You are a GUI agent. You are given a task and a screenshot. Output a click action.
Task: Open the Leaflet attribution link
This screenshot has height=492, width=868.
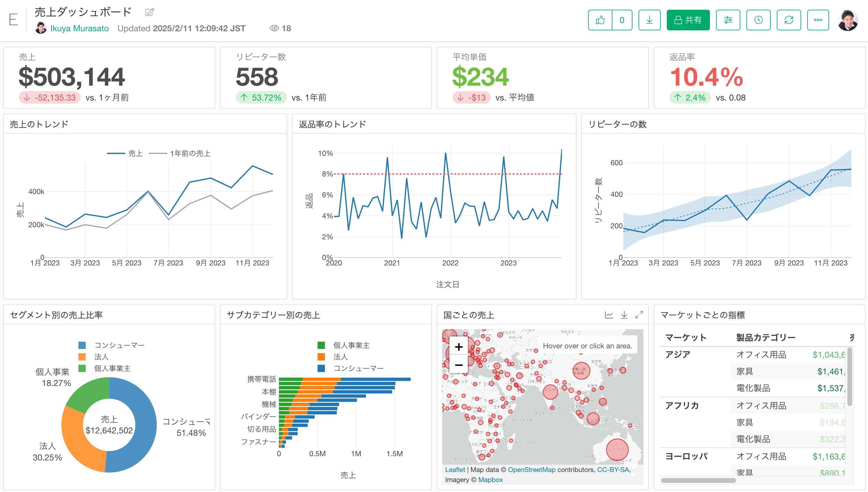coord(455,470)
